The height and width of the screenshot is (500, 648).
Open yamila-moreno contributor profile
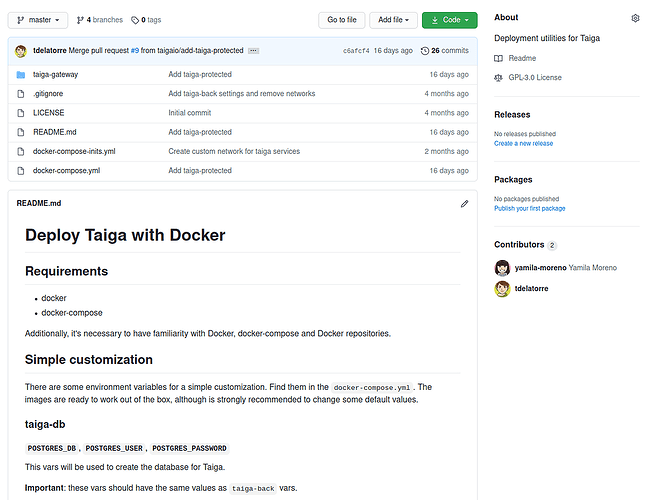(x=540, y=268)
